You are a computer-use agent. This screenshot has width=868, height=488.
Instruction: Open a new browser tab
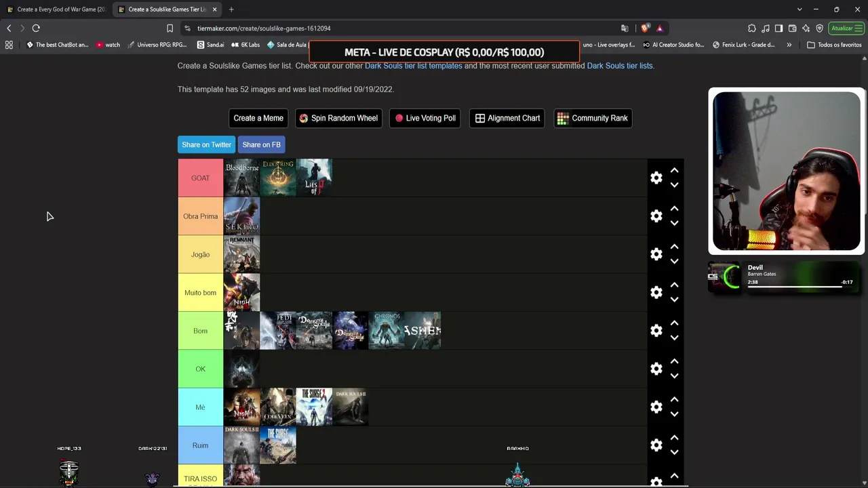231,9
